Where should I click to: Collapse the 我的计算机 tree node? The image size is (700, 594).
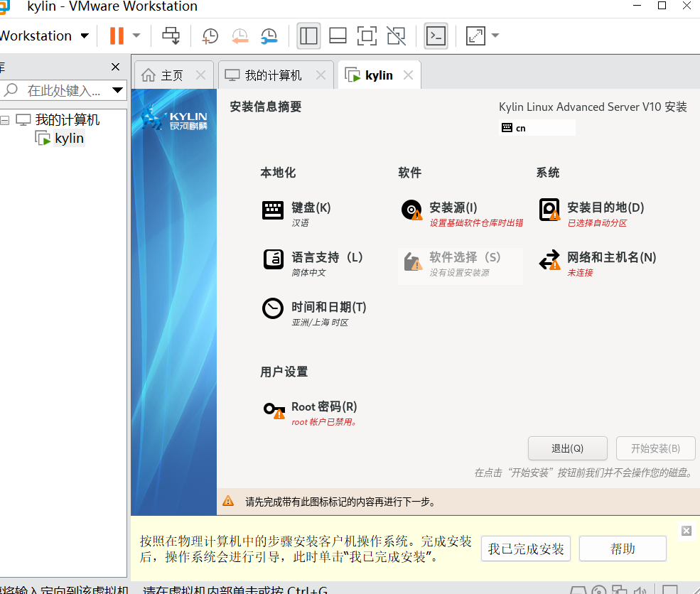click(x=4, y=120)
